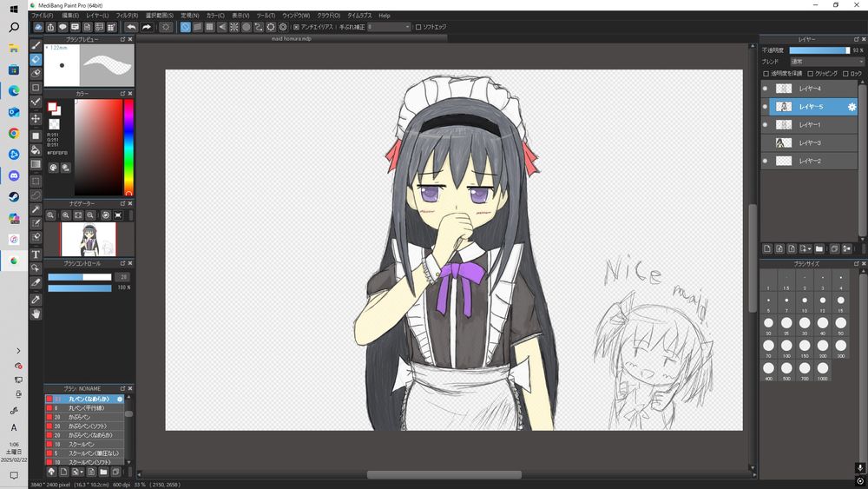Image resolution: width=868 pixels, height=489 pixels.
Task: Enable the radial snap guide icon
Action: (x=234, y=27)
